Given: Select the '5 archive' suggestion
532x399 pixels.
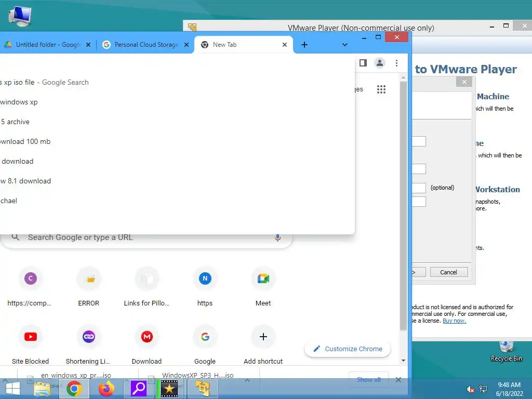Looking at the screenshot, I should coord(178,122).
